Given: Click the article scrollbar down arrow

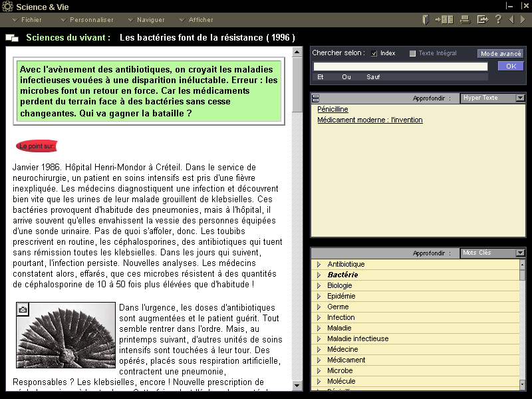Looking at the screenshot, I should click(297, 386).
